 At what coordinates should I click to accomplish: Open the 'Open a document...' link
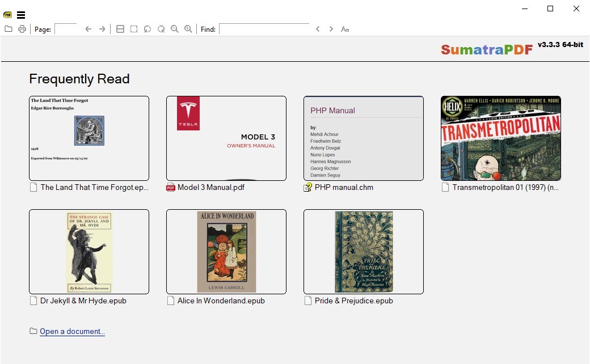71,331
